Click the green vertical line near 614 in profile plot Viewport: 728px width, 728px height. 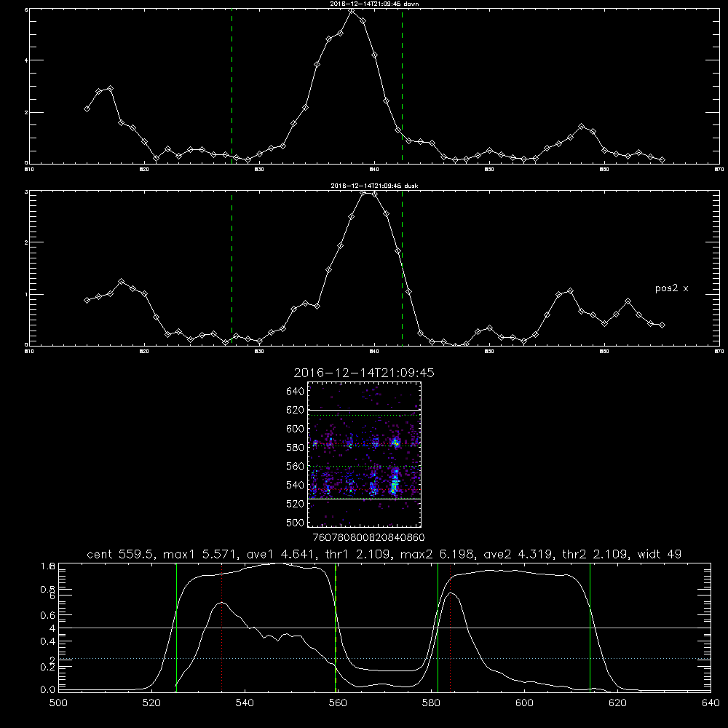[590, 628]
